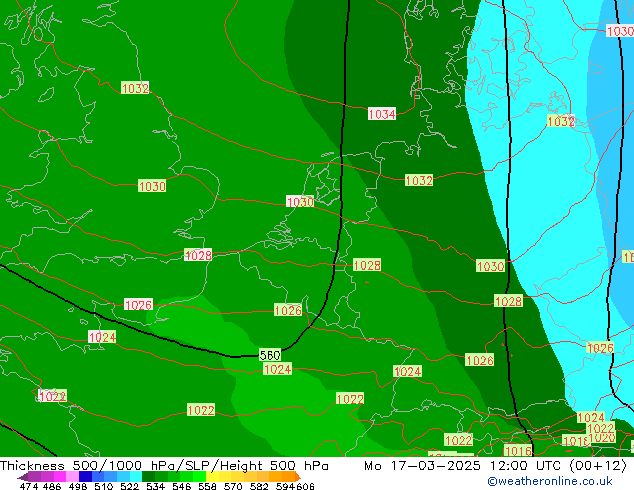
Task: Click the black 560 height contour label
Action: pos(270,355)
